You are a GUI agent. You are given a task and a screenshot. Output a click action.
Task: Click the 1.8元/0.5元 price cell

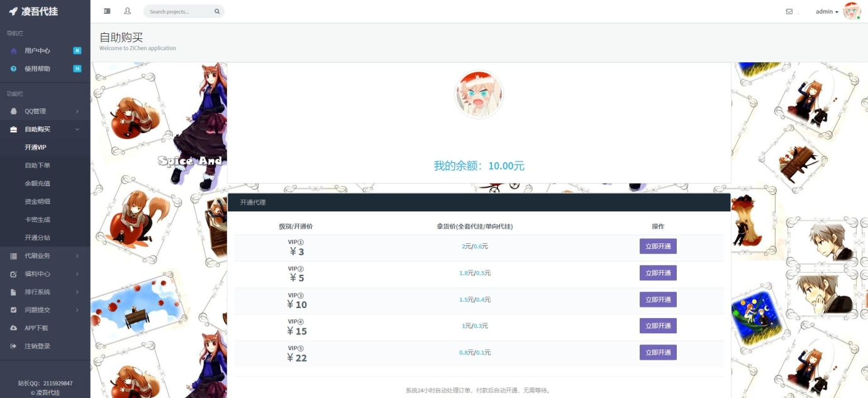(475, 273)
